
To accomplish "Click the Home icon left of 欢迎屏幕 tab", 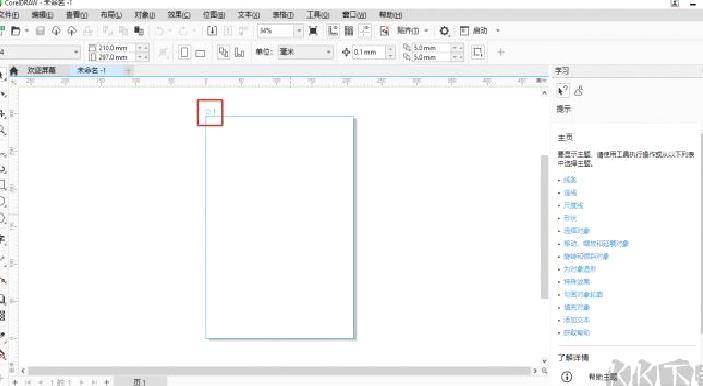I will [14, 71].
